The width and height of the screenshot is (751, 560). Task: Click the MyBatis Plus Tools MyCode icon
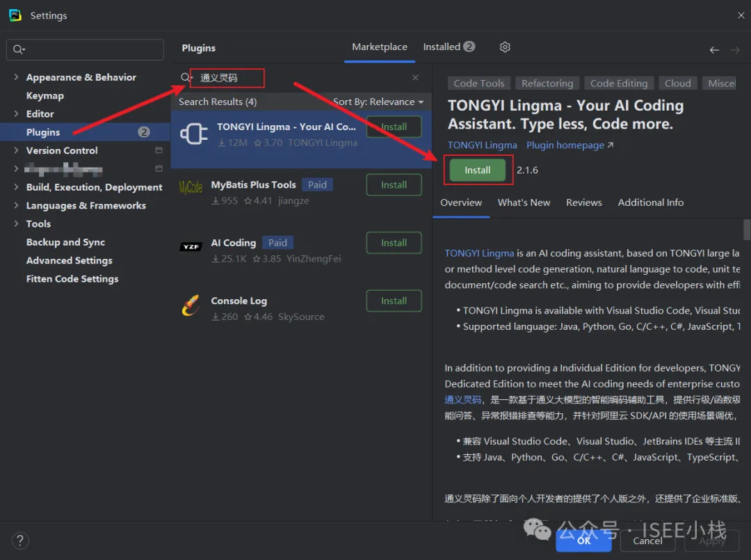coord(191,187)
